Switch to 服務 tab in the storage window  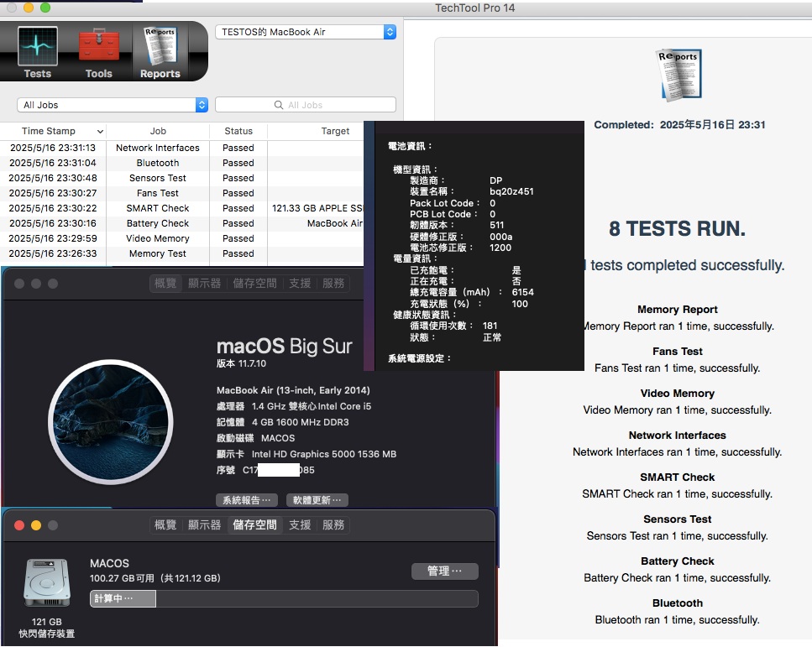(x=333, y=524)
